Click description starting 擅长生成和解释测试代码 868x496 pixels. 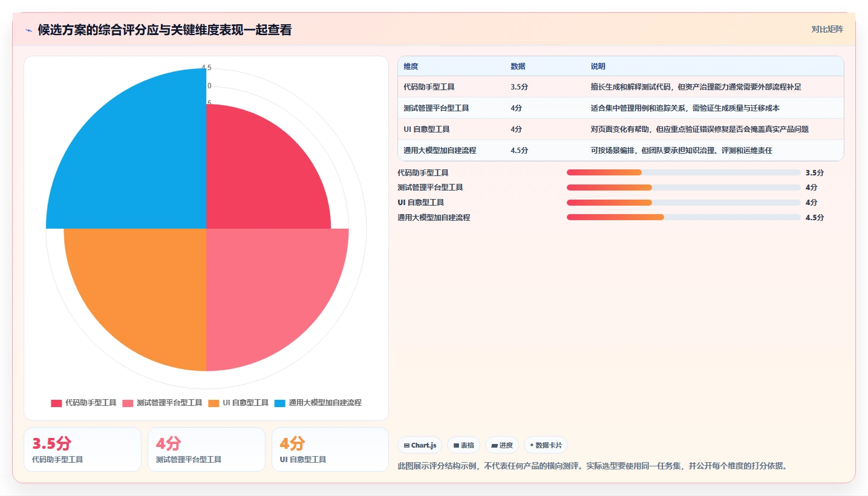[x=696, y=87]
